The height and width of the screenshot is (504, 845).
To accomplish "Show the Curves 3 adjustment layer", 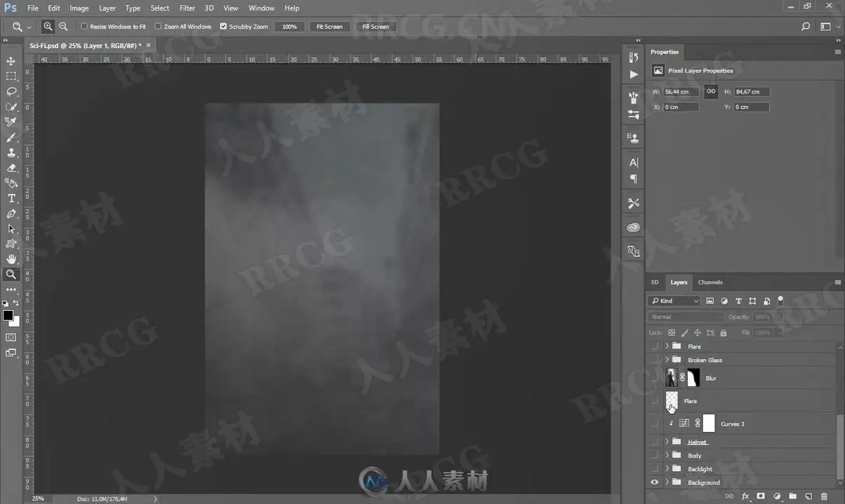I will [654, 423].
